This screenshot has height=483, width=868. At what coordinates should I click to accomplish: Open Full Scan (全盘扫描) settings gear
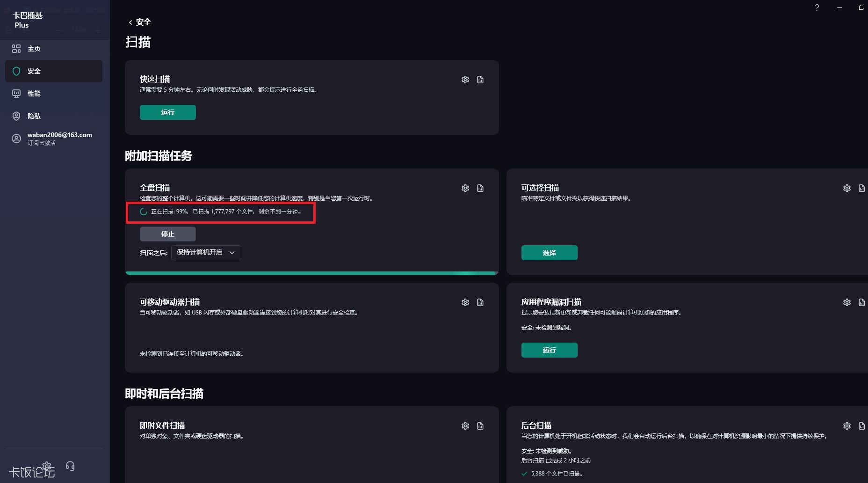point(465,188)
